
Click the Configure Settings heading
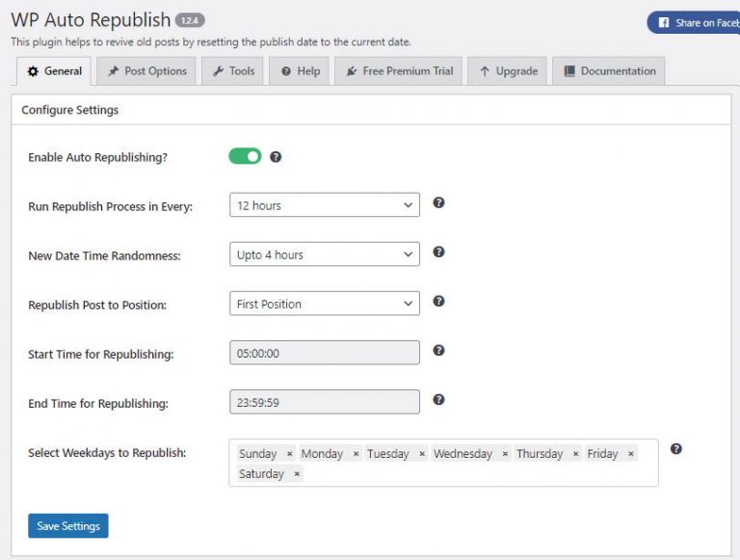pyautogui.click(x=69, y=110)
